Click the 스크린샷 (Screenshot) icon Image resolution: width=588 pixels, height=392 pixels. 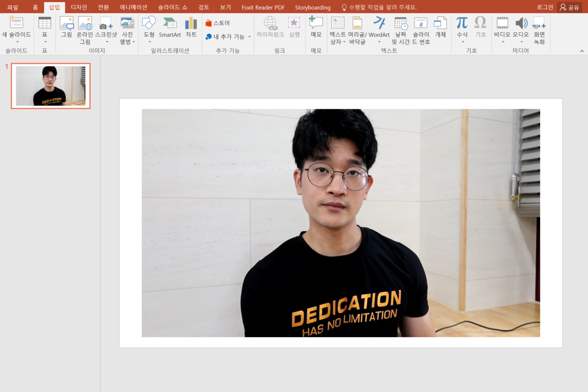(x=106, y=23)
